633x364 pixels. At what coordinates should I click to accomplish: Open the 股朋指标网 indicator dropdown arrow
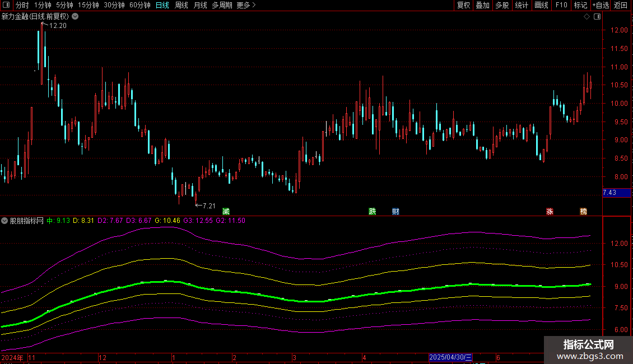(x=4, y=221)
